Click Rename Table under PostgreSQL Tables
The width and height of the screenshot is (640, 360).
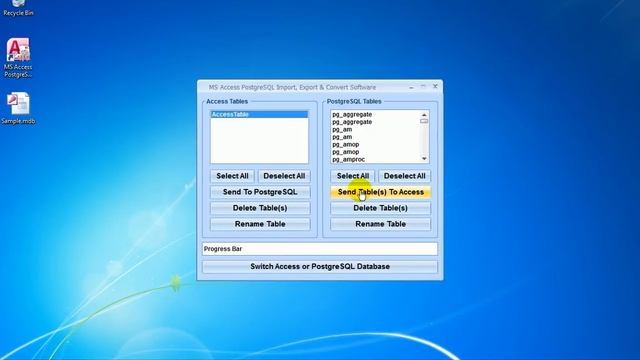point(380,224)
